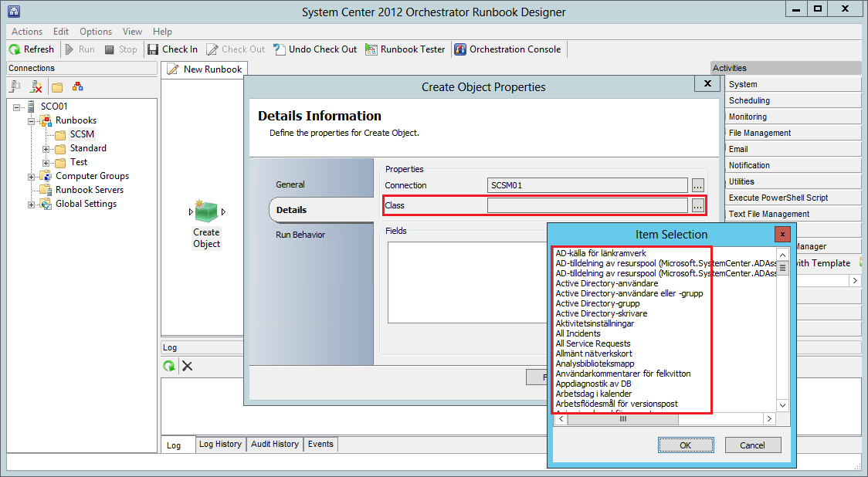Screen dimensions: 868x477
Task: Open the System activities category
Action: (x=793, y=84)
